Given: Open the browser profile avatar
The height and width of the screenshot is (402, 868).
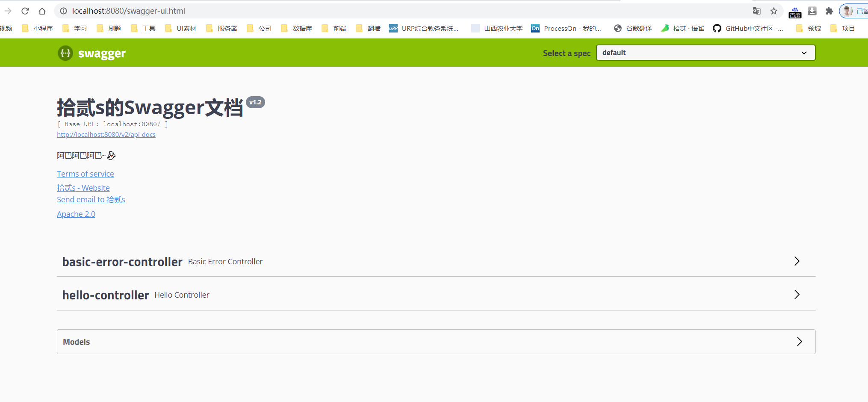Looking at the screenshot, I should [x=848, y=11].
